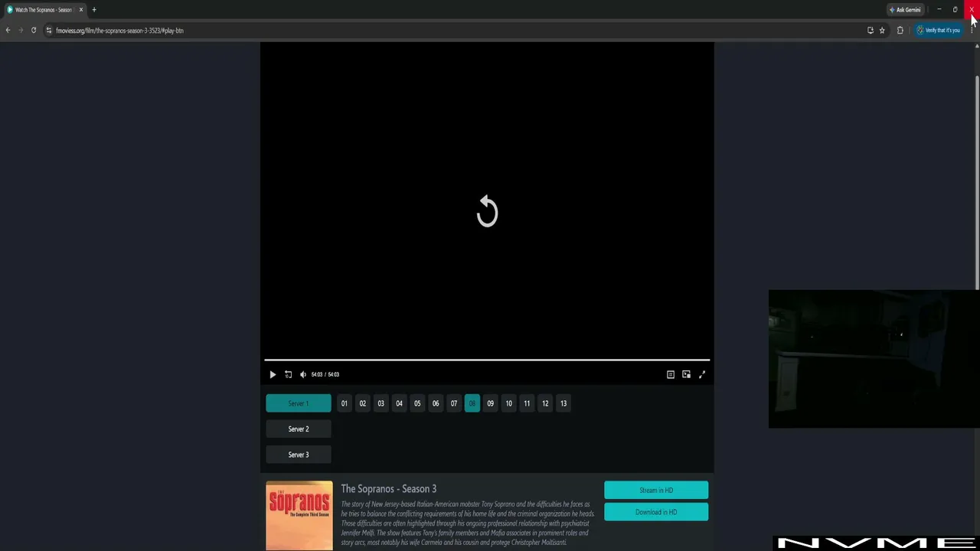Screen dimensions: 980x551
Task: Select episode 12
Action: pyautogui.click(x=545, y=403)
